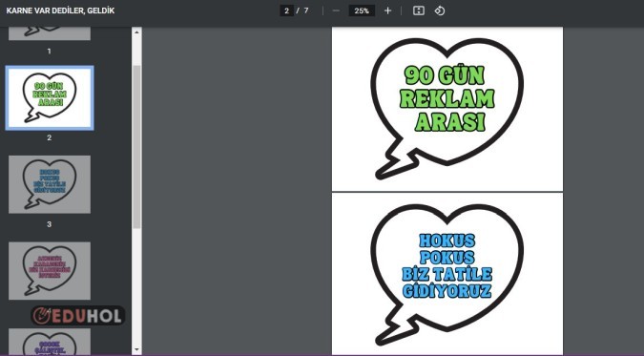Open page 3 HOKUS POKUS thumbnail
The width and height of the screenshot is (644, 356).
tap(50, 184)
